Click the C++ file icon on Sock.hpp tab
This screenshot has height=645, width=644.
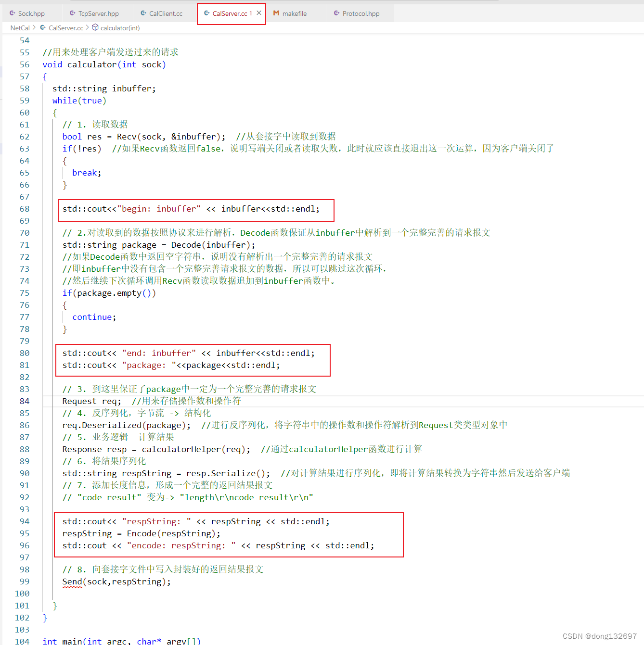coord(13,13)
